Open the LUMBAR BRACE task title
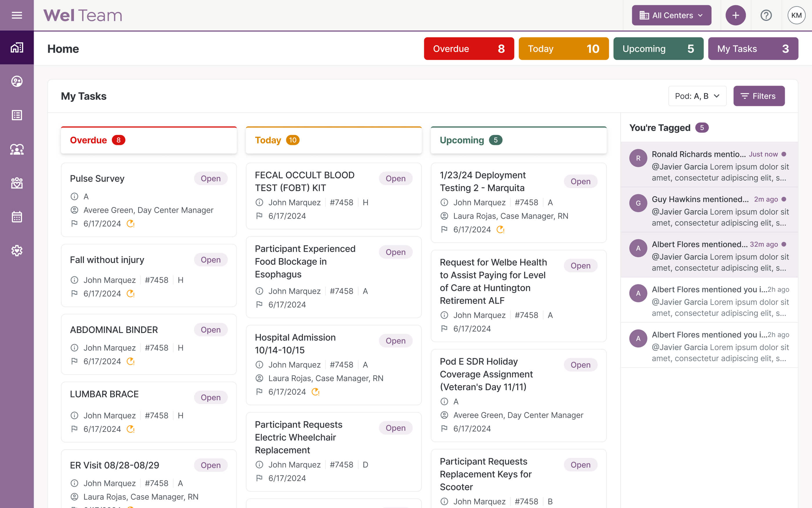The width and height of the screenshot is (812, 508). click(104, 394)
